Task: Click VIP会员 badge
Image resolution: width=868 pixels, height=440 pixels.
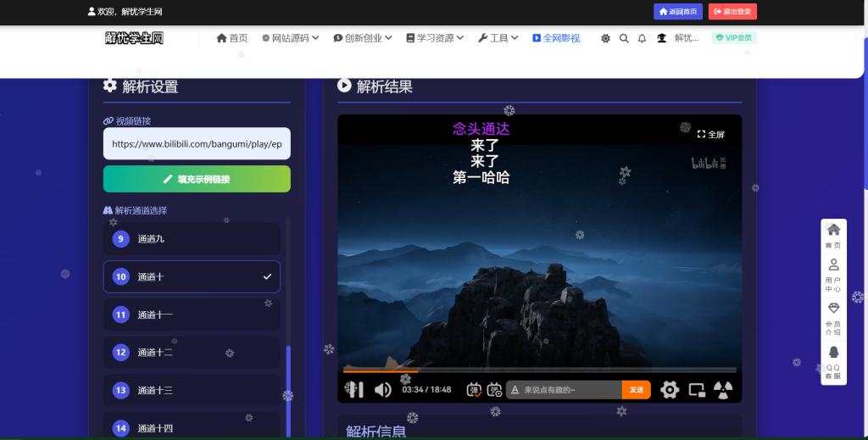Action: coord(734,37)
